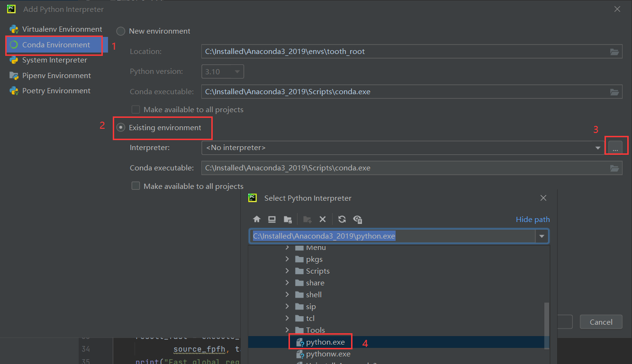Click the 'pkgs' folder name

(314, 259)
